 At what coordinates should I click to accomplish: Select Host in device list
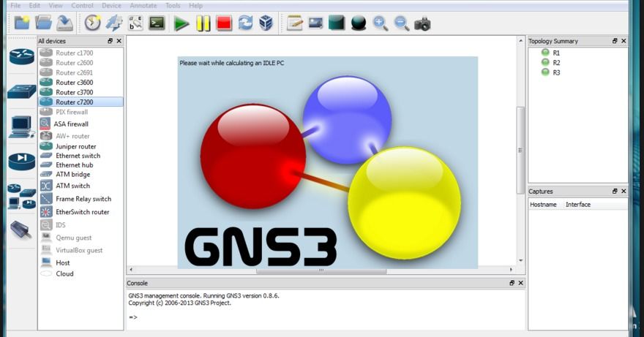coord(81,262)
